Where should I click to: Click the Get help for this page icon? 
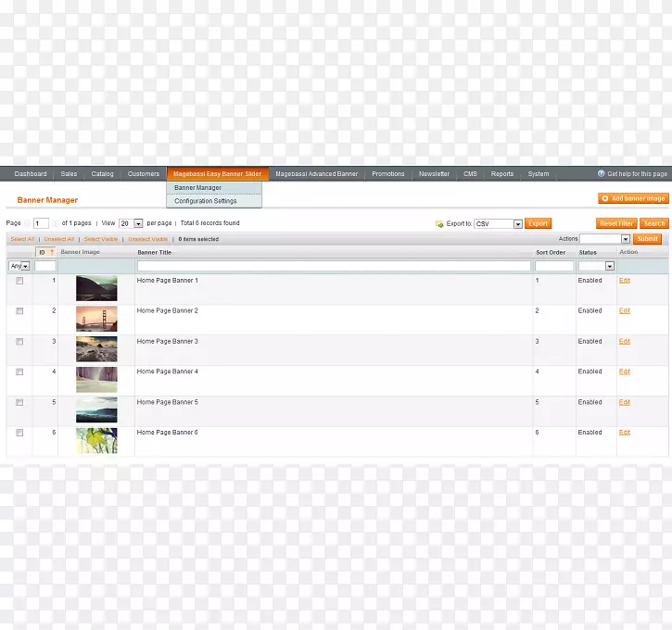(601, 174)
